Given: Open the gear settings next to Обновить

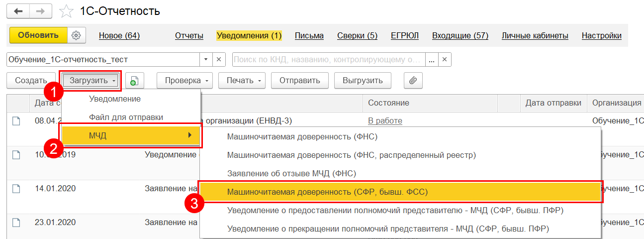Looking at the screenshot, I should [x=76, y=35].
